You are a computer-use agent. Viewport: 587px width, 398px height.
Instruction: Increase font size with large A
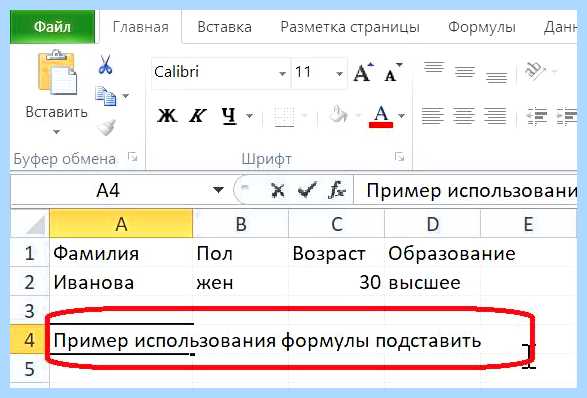coord(363,72)
